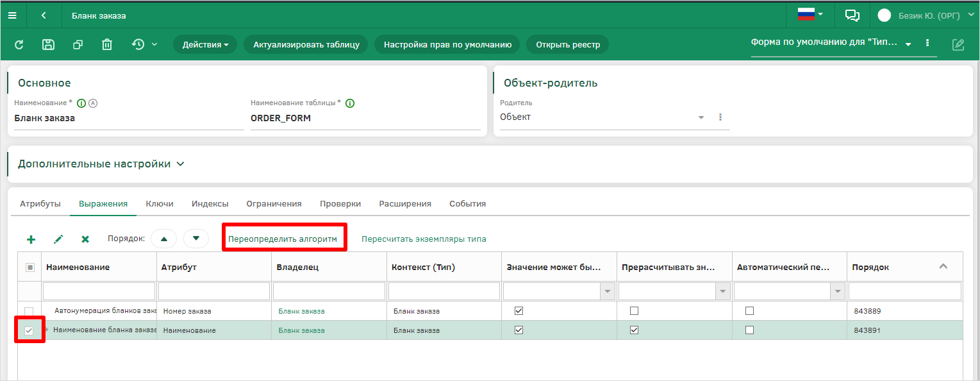
Task: Save using the floppy disk icon
Action: 48,44
